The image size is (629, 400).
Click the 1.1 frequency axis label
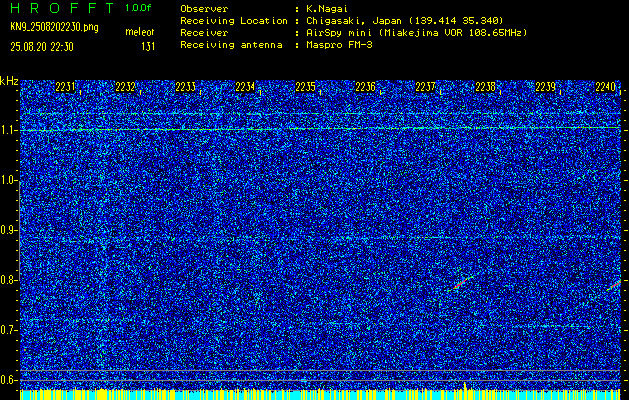click(7, 130)
